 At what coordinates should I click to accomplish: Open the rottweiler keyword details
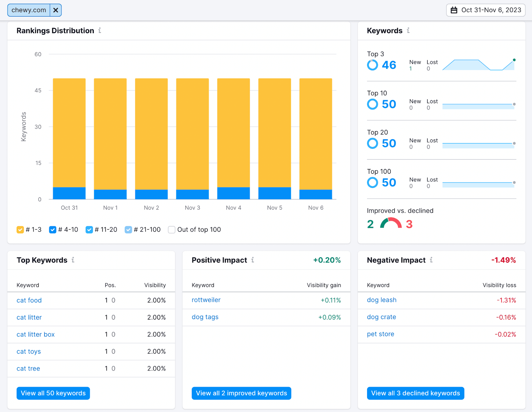[206, 300]
